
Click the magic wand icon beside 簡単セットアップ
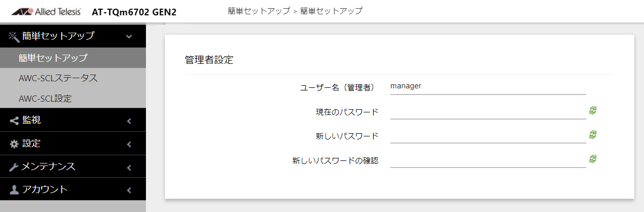(x=14, y=36)
